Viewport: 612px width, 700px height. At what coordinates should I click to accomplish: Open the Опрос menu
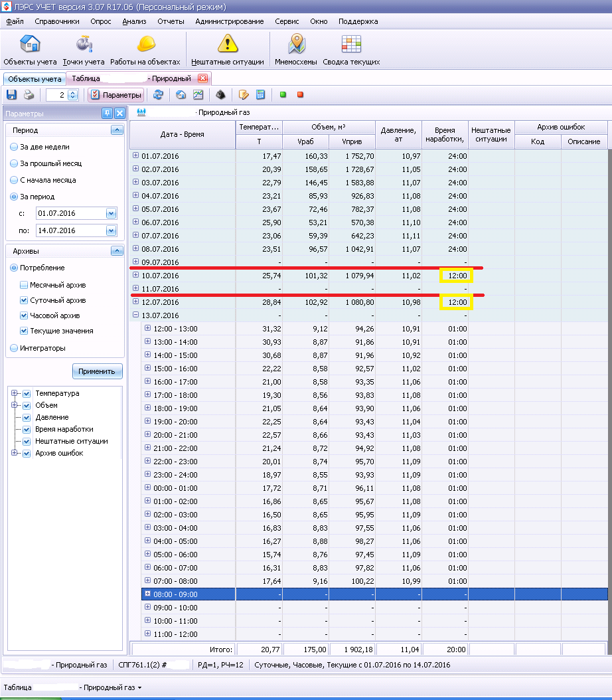point(101,21)
